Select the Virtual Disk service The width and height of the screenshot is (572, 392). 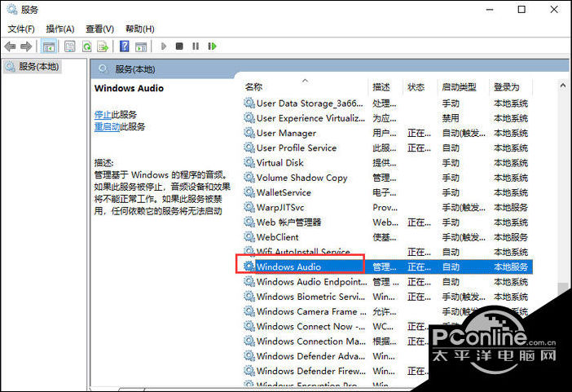click(387, 163)
